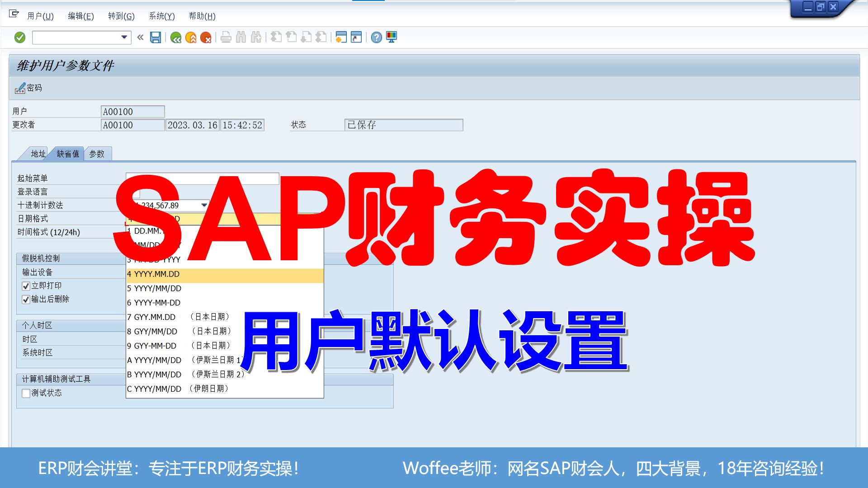Close the SAP window
This screenshot has height=488, width=868.
tap(833, 7)
